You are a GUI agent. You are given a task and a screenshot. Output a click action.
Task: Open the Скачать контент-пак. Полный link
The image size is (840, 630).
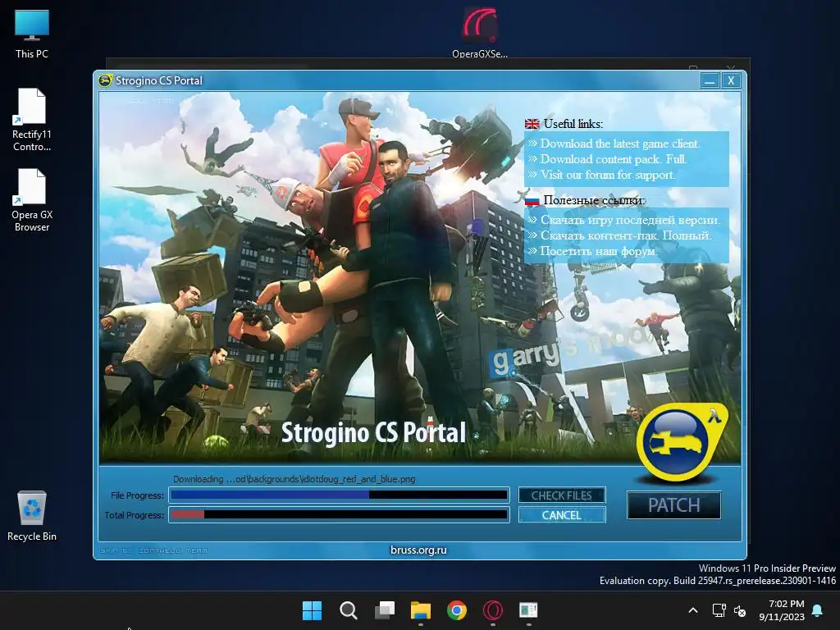(x=626, y=235)
